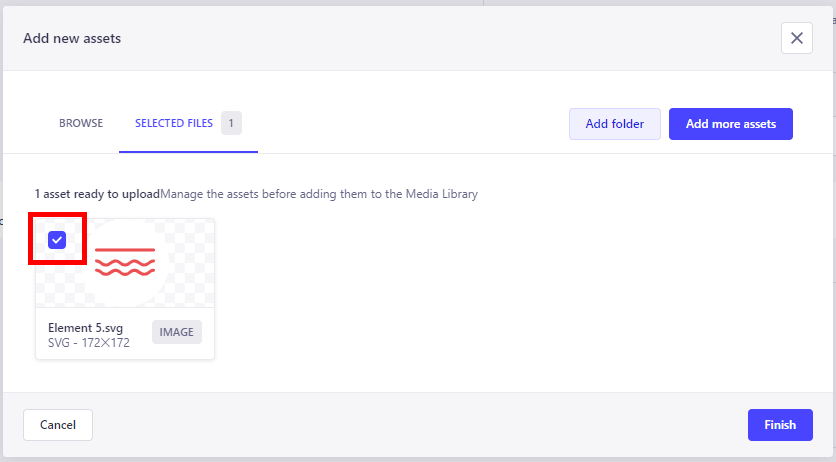
Task: Click the red horizontal line in preview
Action: click(x=125, y=249)
